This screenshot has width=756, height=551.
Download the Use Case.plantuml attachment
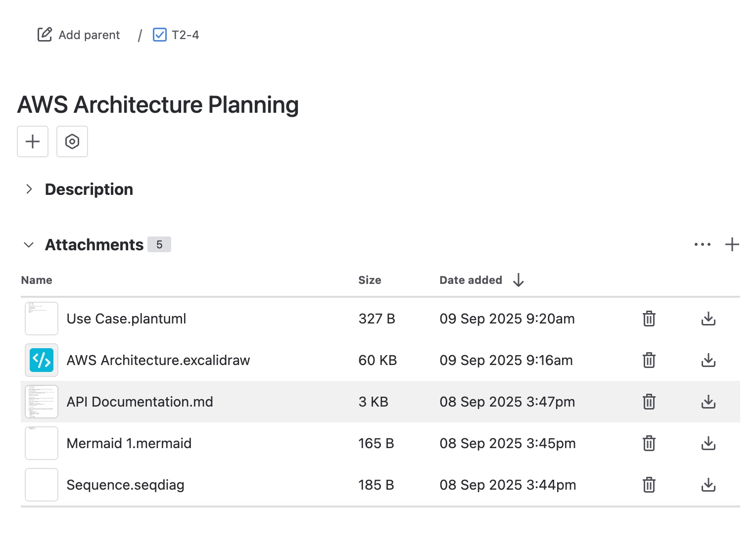(708, 319)
